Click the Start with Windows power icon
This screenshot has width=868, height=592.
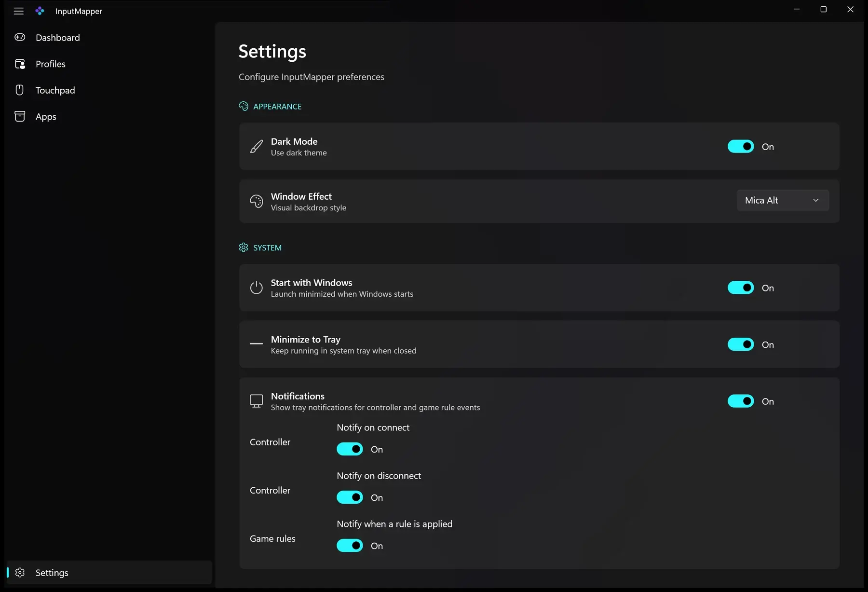[x=257, y=288]
